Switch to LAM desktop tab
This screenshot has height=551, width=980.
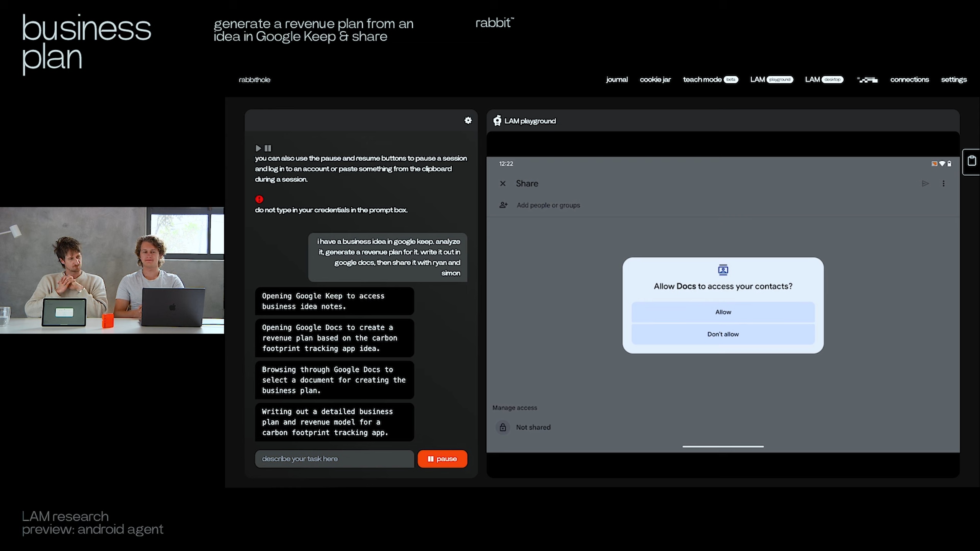click(x=824, y=79)
